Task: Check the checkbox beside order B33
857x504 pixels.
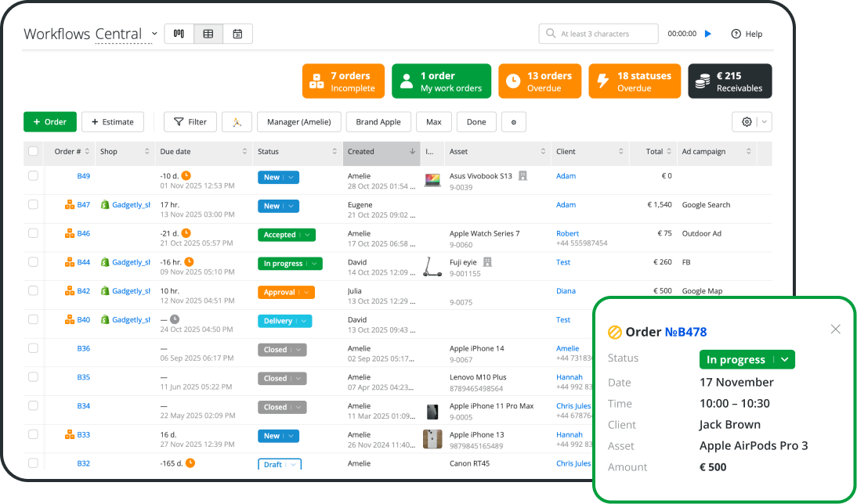Action: [33, 435]
